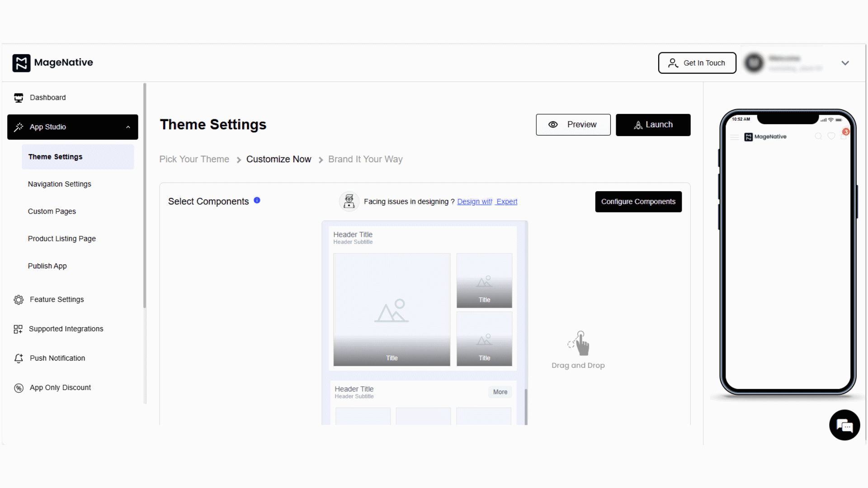Viewport: 868px width, 488px height.
Task: Tap the wishlist heart in phone preview
Action: 831,136
